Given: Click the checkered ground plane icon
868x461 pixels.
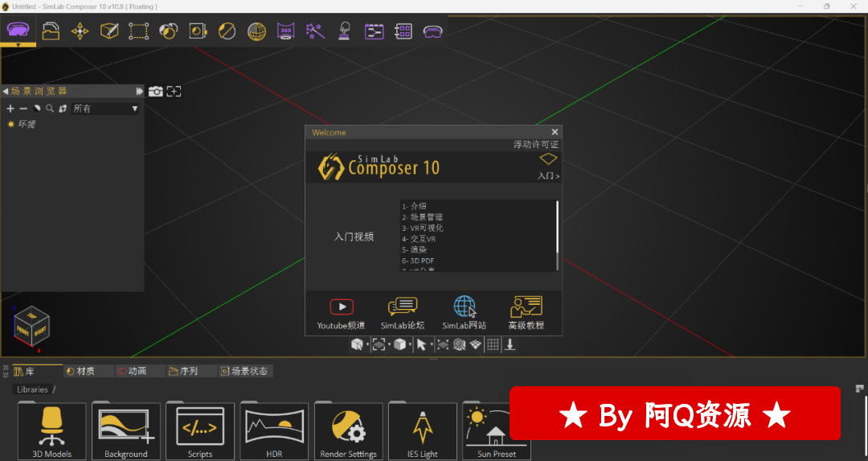Looking at the screenshot, I should (x=476, y=344).
